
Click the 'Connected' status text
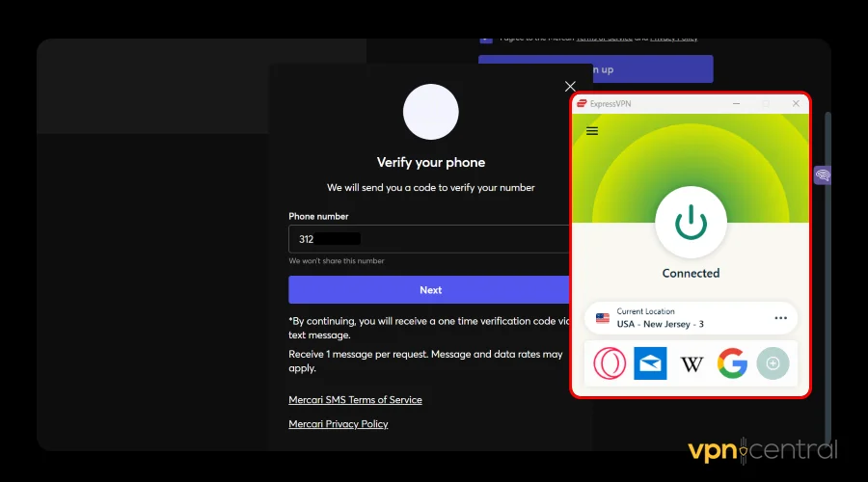691,274
